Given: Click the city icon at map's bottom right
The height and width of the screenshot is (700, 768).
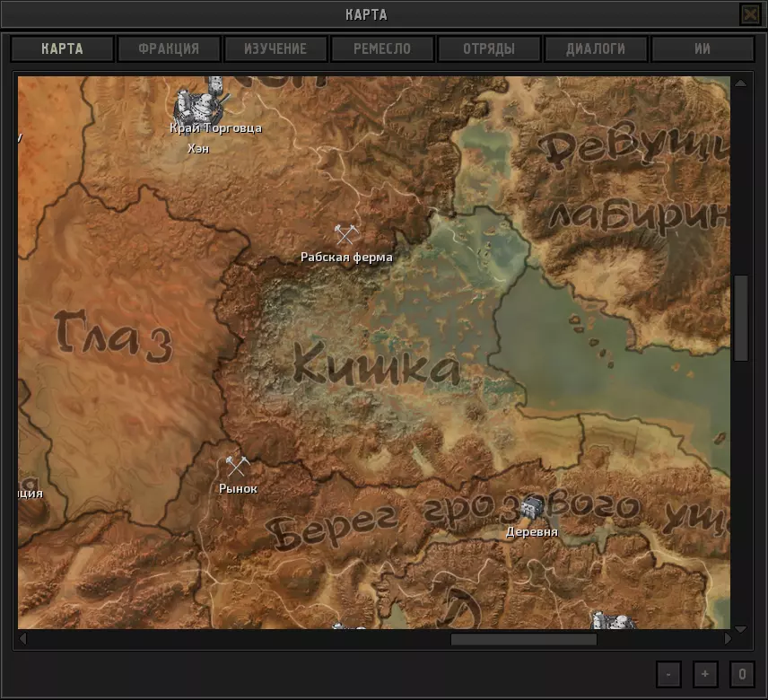Looking at the screenshot, I should pyautogui.click(x=613, y=620).
